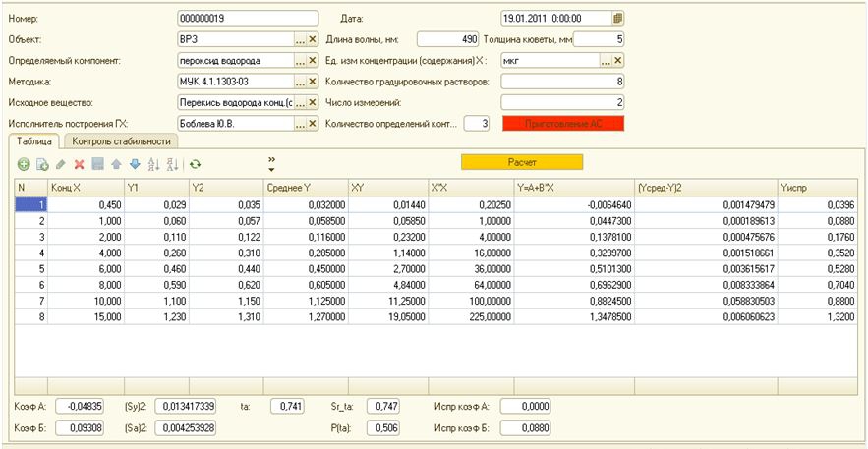Clear the concentration unit field

point(618,61)
